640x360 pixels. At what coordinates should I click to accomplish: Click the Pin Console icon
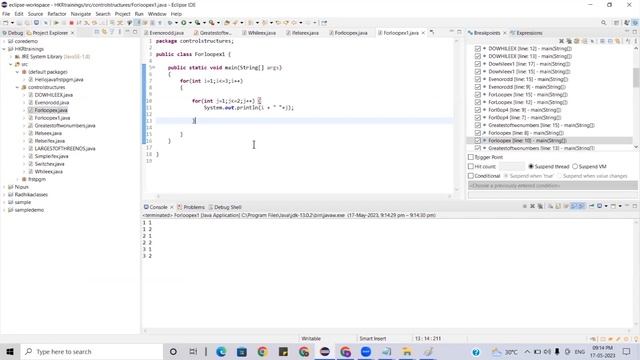point(591,206)
